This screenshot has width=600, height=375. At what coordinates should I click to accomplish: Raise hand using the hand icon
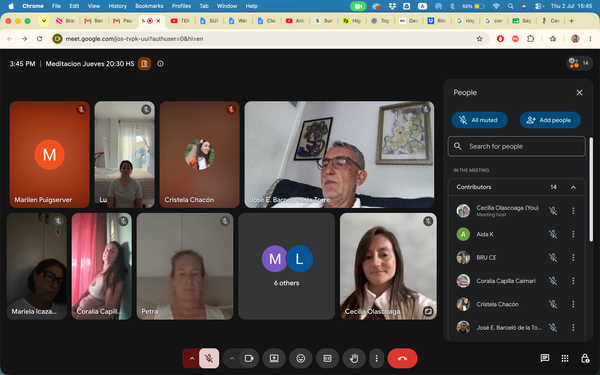(x=354, y=358)
